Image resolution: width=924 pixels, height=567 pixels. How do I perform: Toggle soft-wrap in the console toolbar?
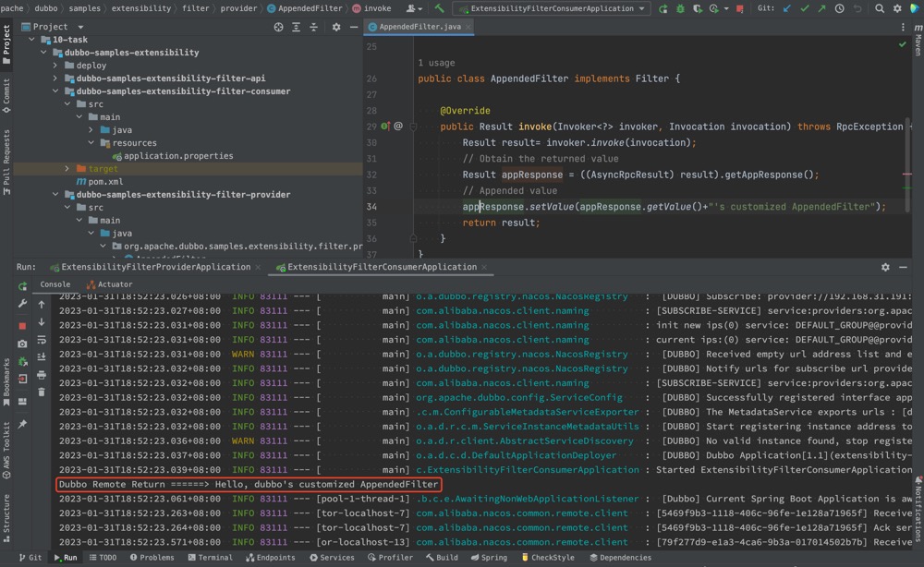pyautogui.click(x=41, y=340)
